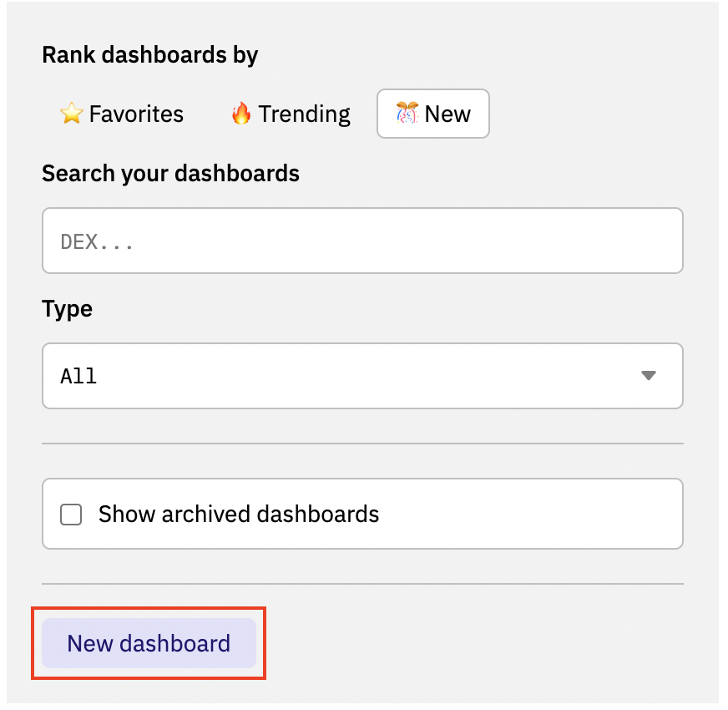Image resolution: width=728 pixels, height=710 pixels.
Task: Click the 'Show archived dashboards' label text
Action: tap(239, 515)
